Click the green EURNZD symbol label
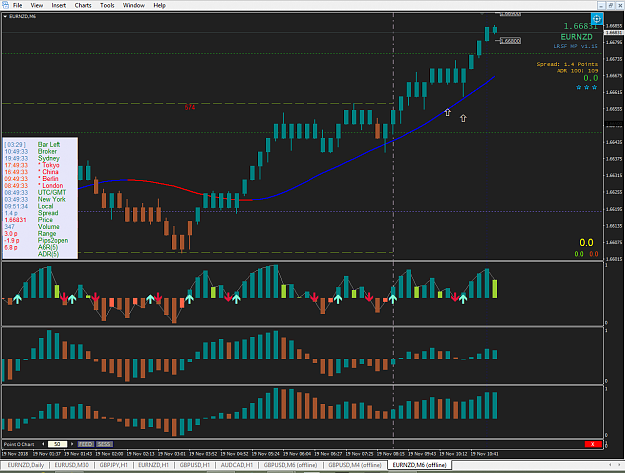 pyautogui.click(x=576, y=37)
